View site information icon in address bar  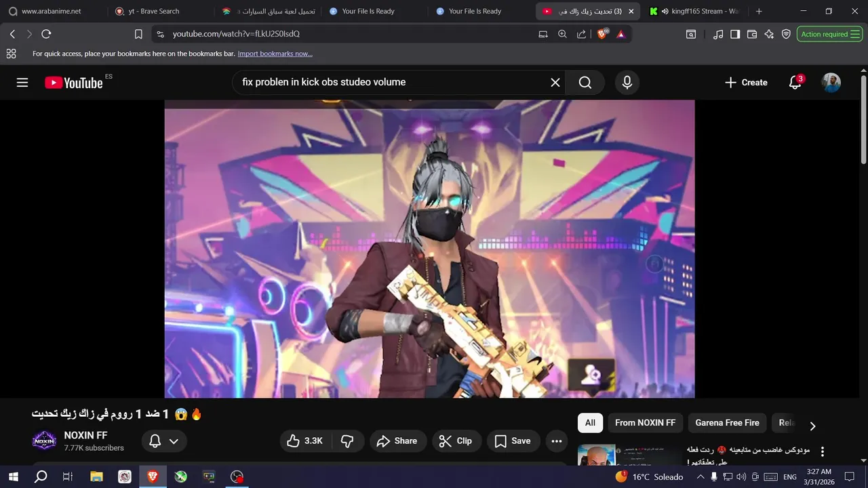click(160, 34)
